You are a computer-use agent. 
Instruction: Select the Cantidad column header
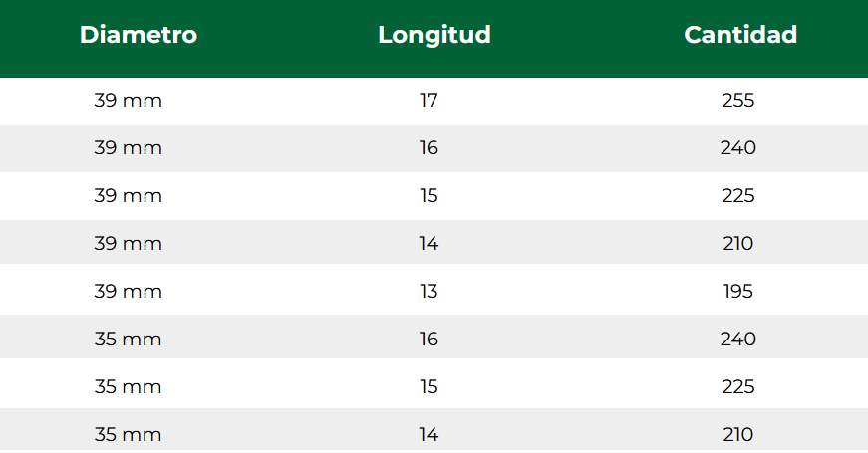740,35
